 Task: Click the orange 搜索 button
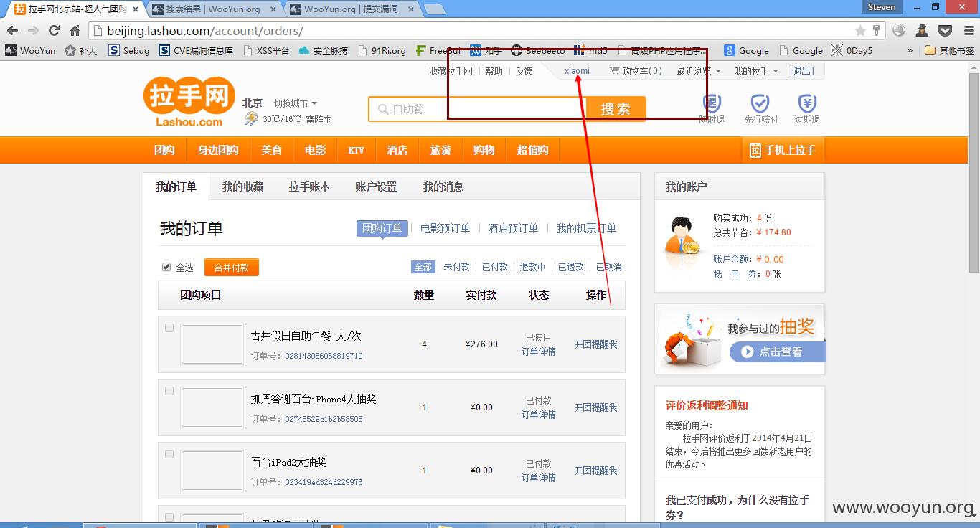[616, 109]
